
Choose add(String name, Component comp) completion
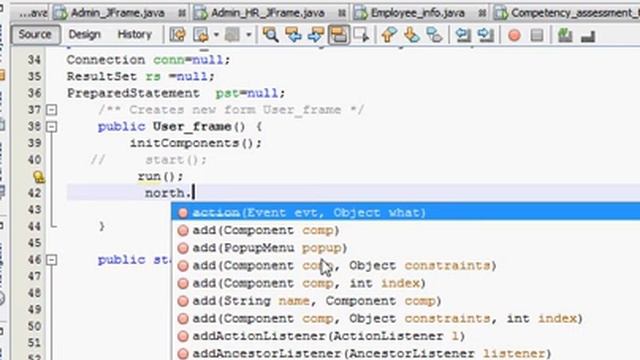[406, 301]
